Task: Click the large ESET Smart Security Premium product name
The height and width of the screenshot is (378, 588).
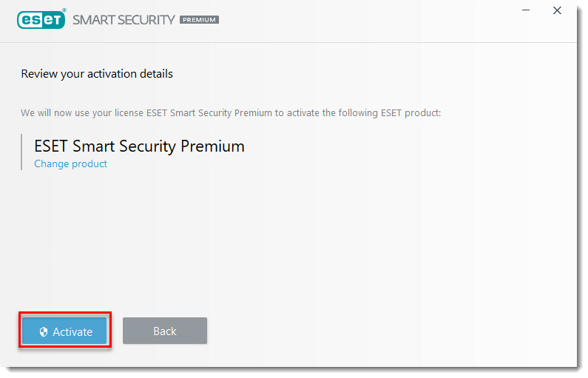Action: click(139, 146)
